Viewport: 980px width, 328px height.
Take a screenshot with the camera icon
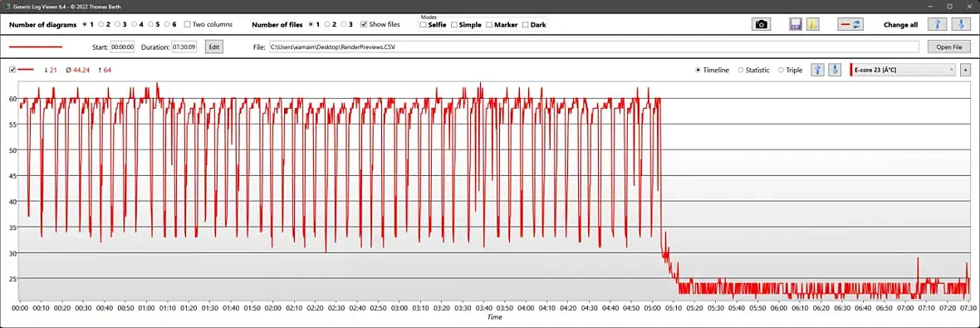[x=761, y=24]
